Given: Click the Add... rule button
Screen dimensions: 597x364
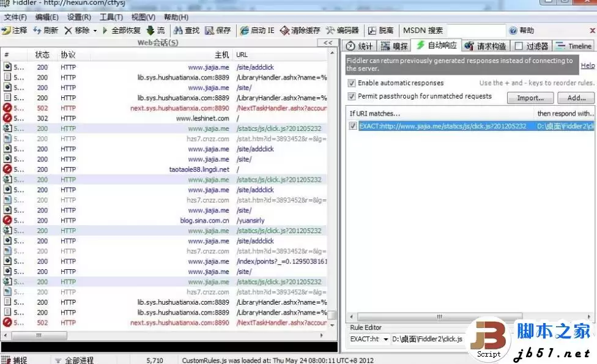Looking at the screenshot, I should pyautogui.click(x=576, y=98).
